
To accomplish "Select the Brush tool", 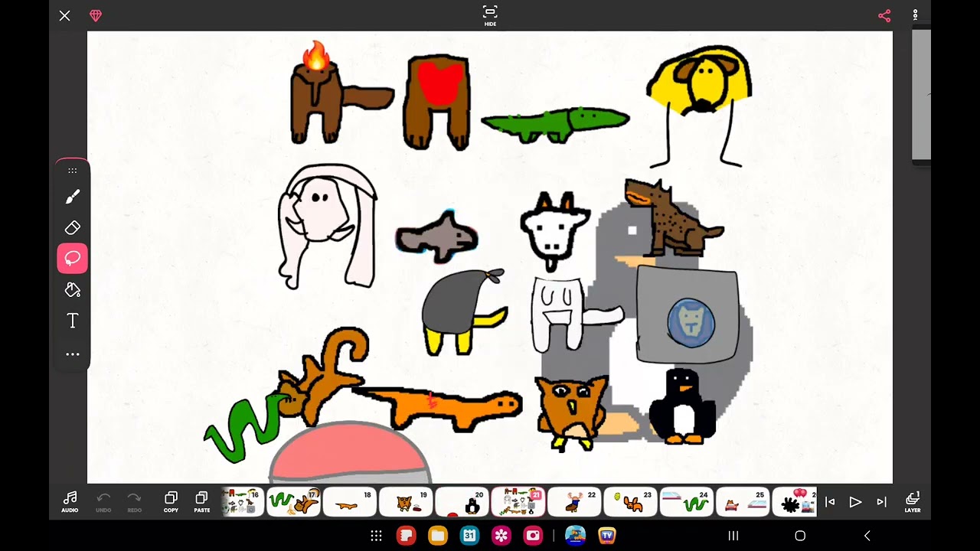I will click(73, 197).
